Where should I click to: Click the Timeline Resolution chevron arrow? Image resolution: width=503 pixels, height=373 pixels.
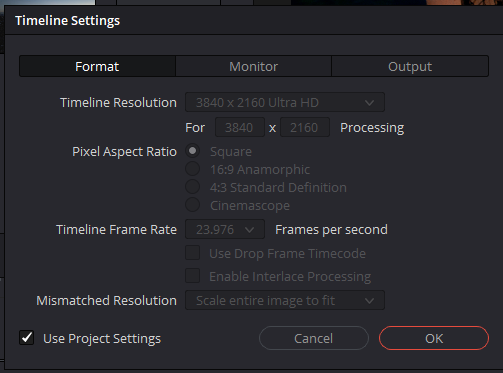coord(369,103)
